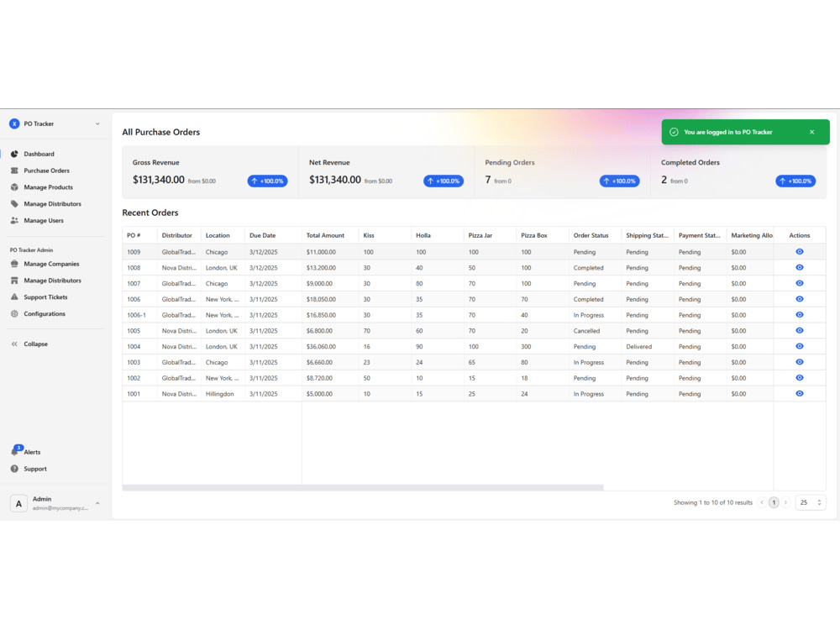840x630 pixels.
Task: Open the results-per-page selector showing 25
Action: point(809,501)
